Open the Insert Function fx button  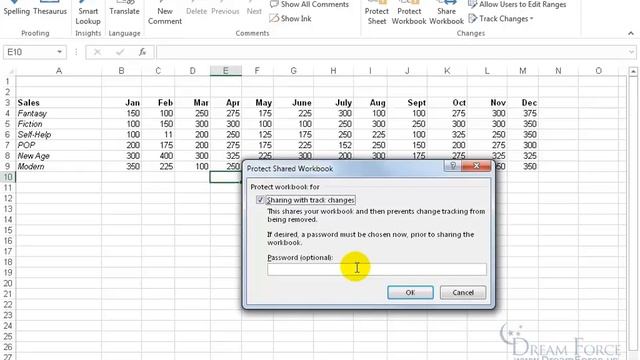(x=142, y=52)
